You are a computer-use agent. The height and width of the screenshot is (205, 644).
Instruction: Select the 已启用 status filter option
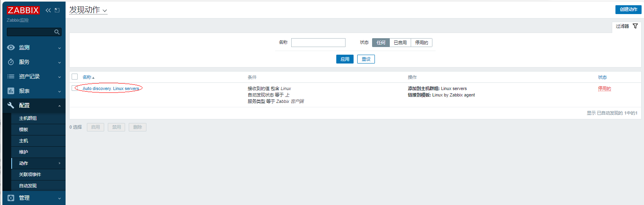(400, 43)
